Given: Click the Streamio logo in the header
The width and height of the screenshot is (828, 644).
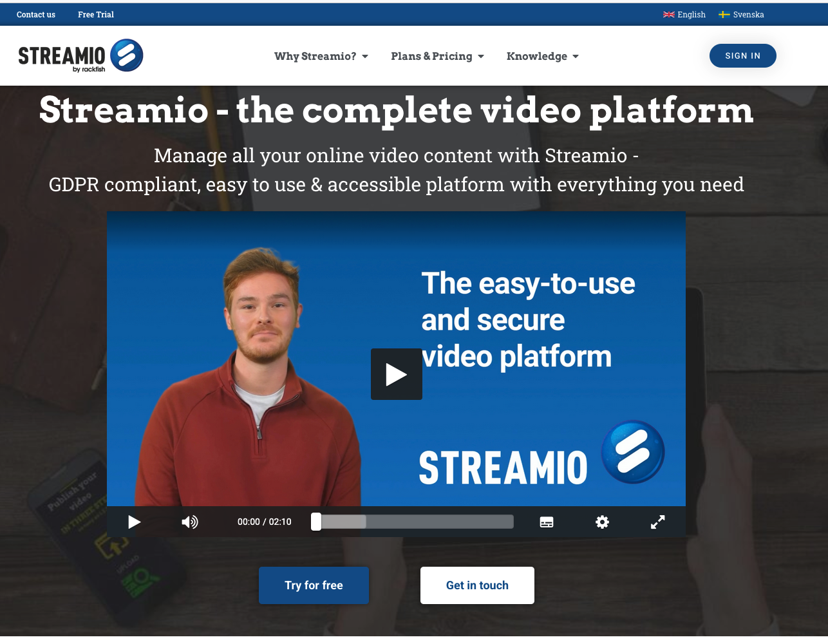Looking at the screenshot, I should pos(80,56).
